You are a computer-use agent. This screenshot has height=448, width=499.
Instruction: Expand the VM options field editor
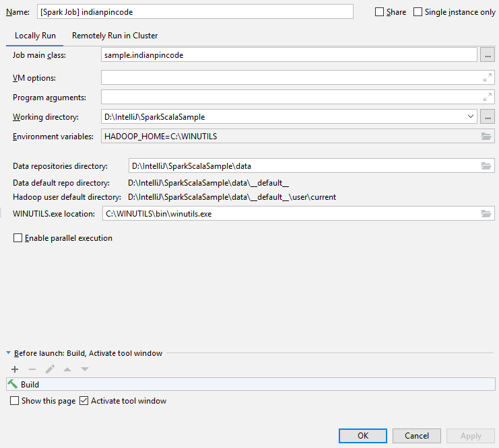click(487, 78)
